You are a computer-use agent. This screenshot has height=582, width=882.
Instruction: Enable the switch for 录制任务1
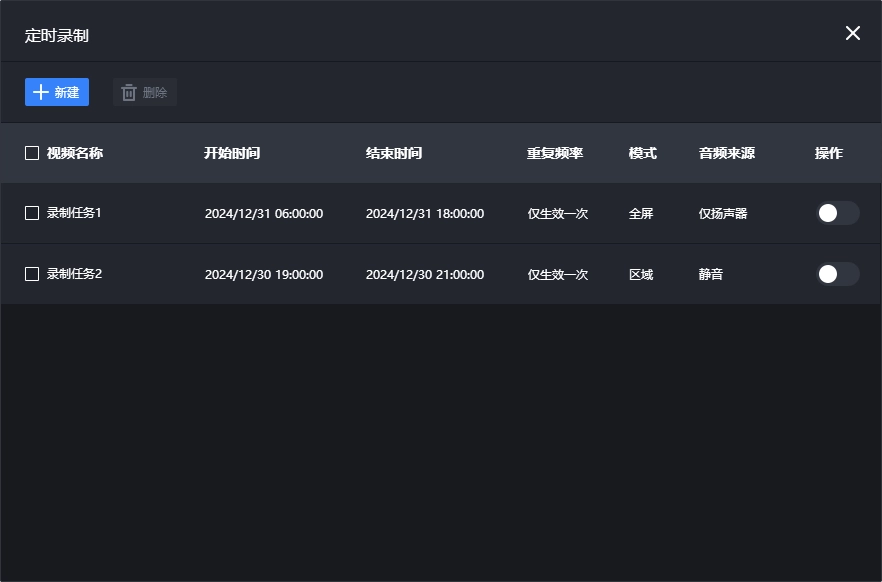tap(837, 213)
